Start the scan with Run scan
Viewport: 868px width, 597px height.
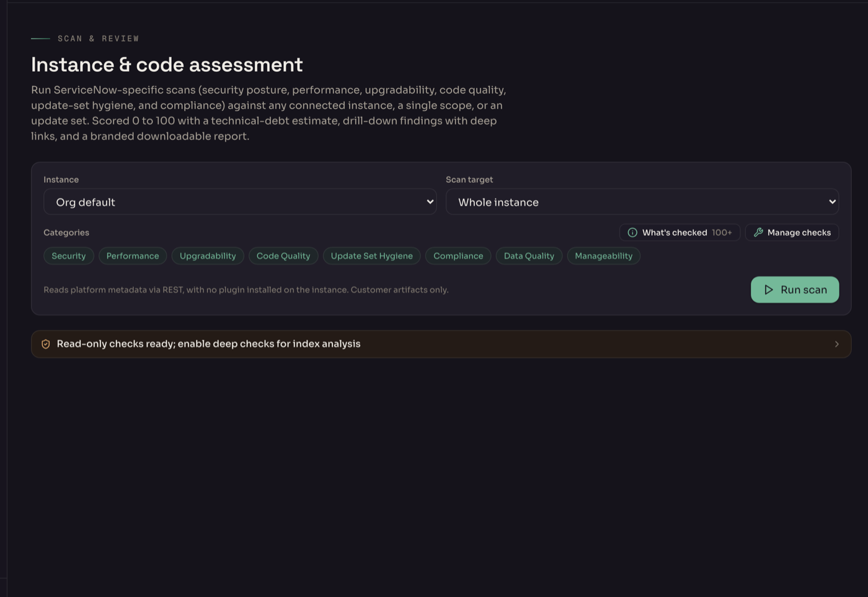795,290
